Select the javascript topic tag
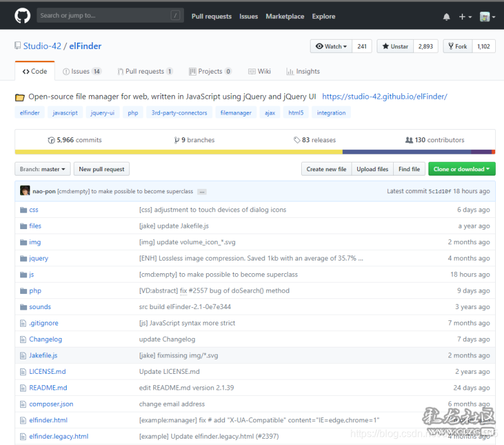 tap(66, 113)
